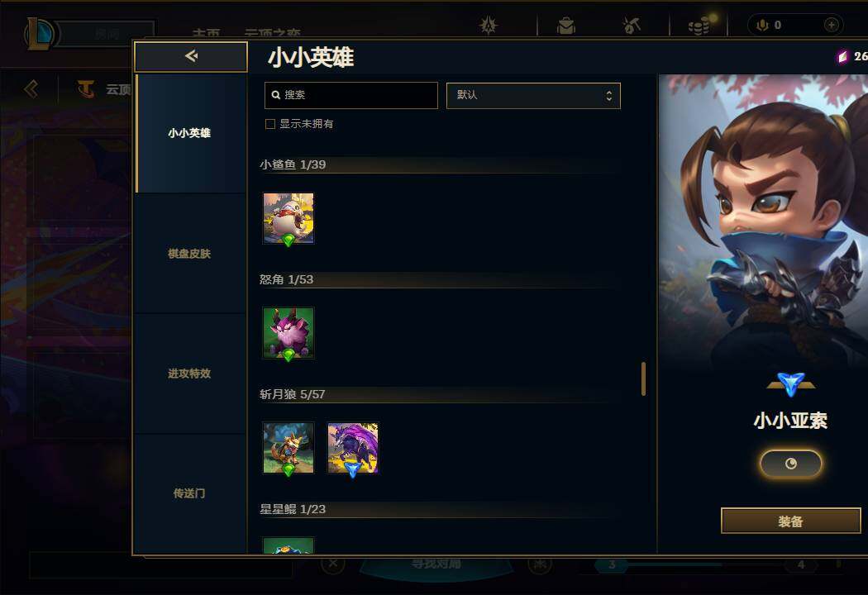
Task: Click the back arrow button above the sidebar
Action: click(x=191, y=56)
